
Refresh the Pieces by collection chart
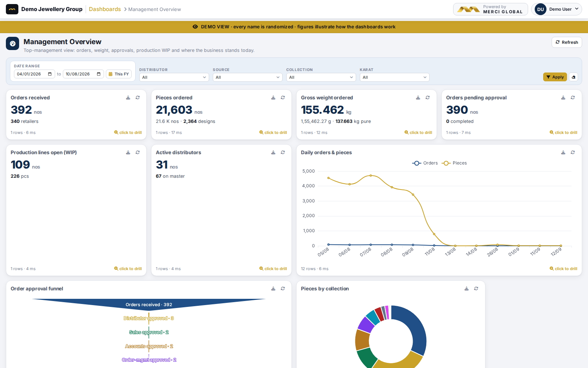coord(476,289)
